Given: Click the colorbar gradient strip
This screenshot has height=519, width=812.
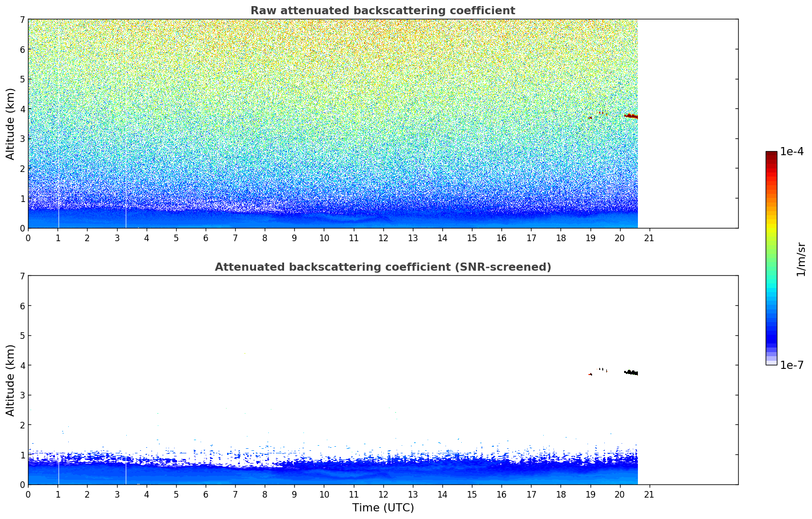Looking at the screenshot, I should (771, 258).
